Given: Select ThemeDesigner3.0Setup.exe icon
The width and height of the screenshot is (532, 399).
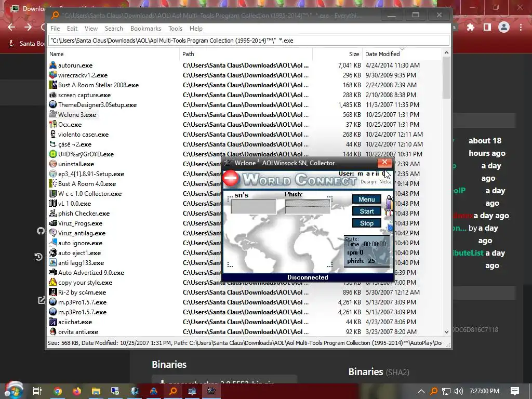Looking at the screenshot, I should (x=52, y=105).
